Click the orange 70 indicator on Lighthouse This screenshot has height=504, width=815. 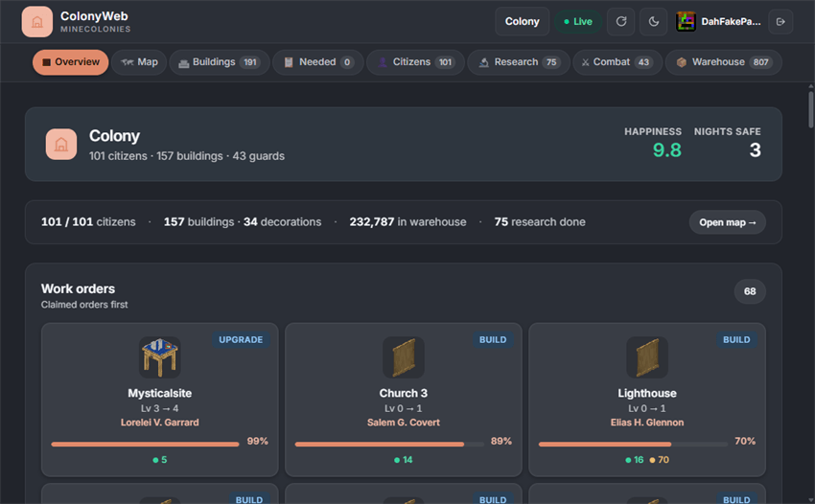pyautogui.click(x=659, y=460)
